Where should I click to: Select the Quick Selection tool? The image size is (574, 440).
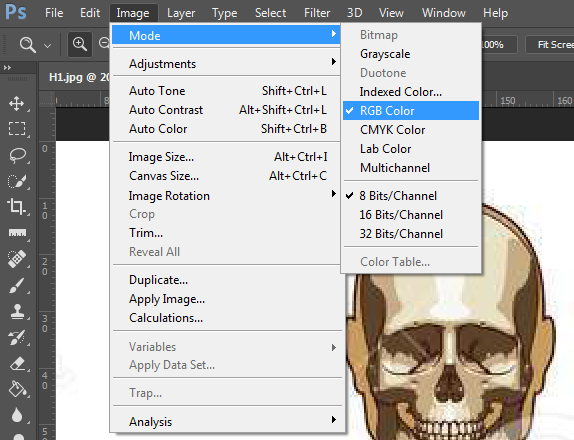click(17, 181)
